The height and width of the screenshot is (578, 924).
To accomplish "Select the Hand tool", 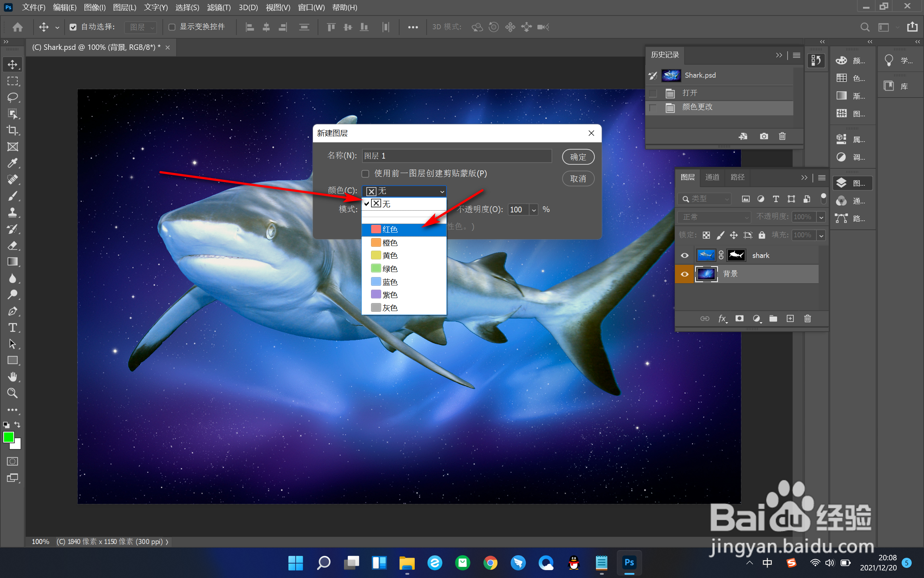I will [x=13, y=377].
